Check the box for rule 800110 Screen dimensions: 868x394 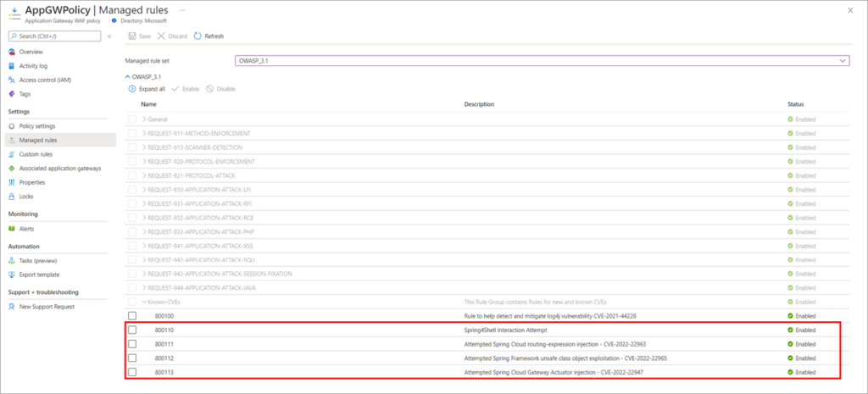(x=132, y=330)
